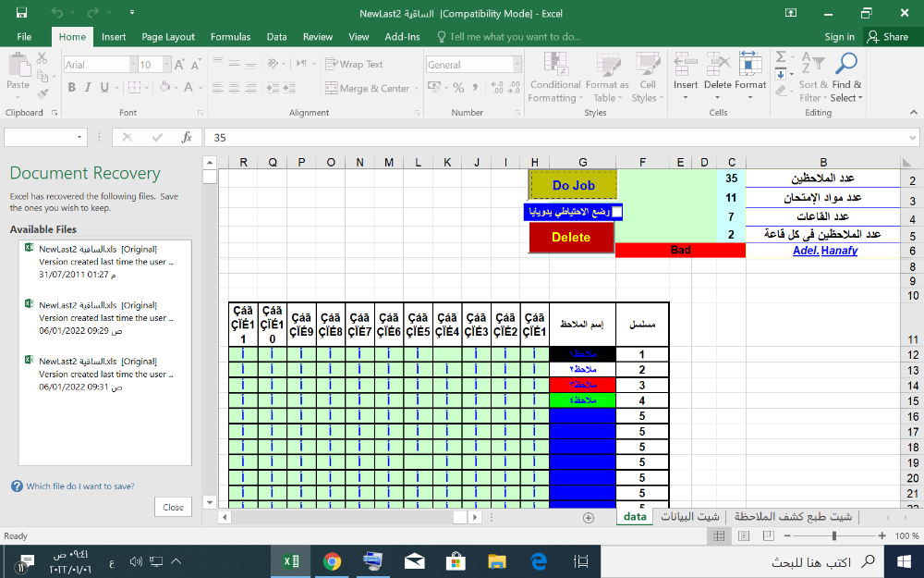Select Normal view icon in status bar
This screenshot has height=578, width=924.
point(719,535)
